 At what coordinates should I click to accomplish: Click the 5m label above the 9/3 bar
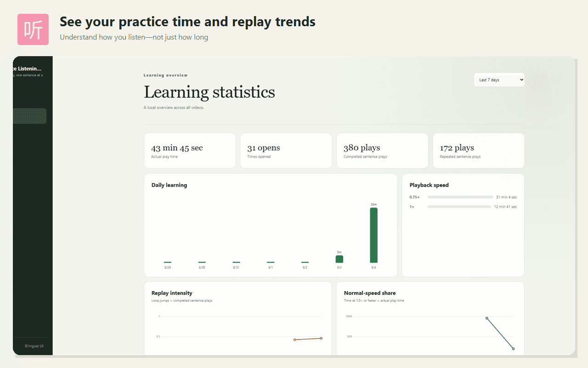tap(339, 252)
